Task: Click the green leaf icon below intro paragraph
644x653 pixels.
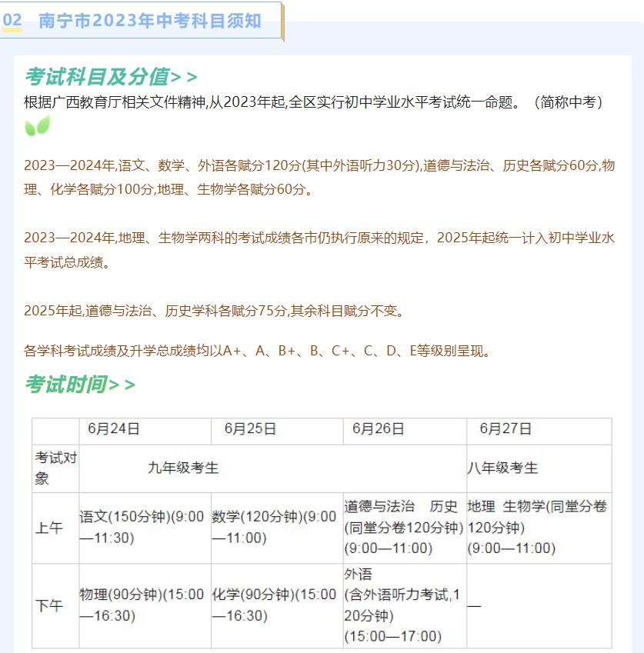Action: pos(38,125)
